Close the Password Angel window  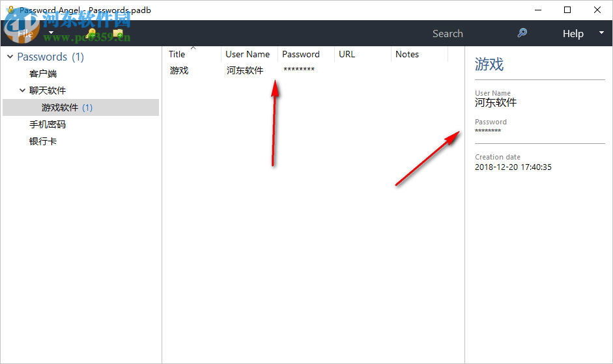tap(597, 10)
